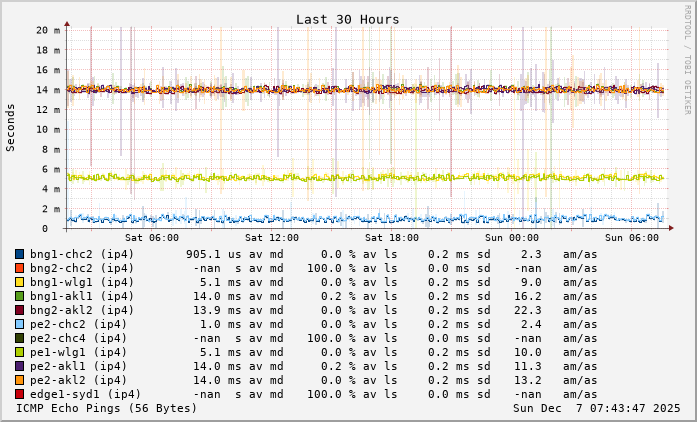Image resolution: width=697 pixels, height=422 pixels.
Task: Click the "Sat 18:00" time axis label
Action: pos(391,238)
